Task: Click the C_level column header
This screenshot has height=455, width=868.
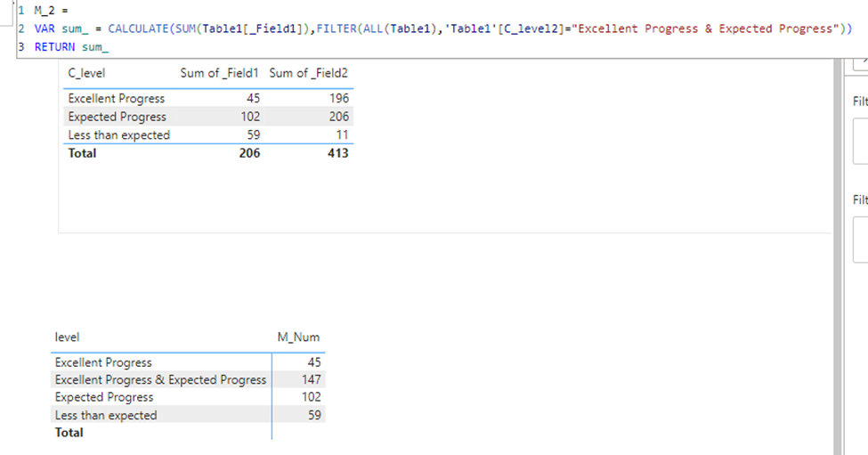Action: pos(86,73)
